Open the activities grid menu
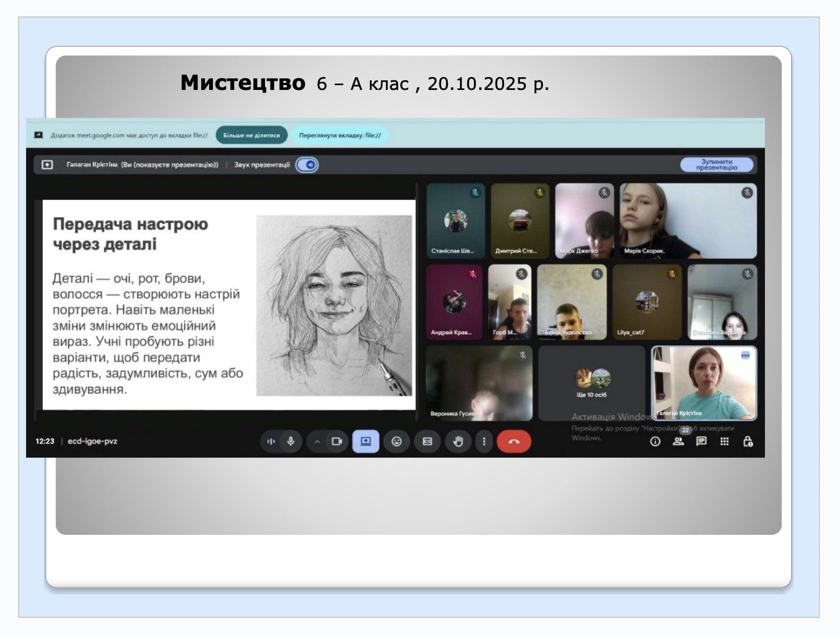 click(724, 441)
